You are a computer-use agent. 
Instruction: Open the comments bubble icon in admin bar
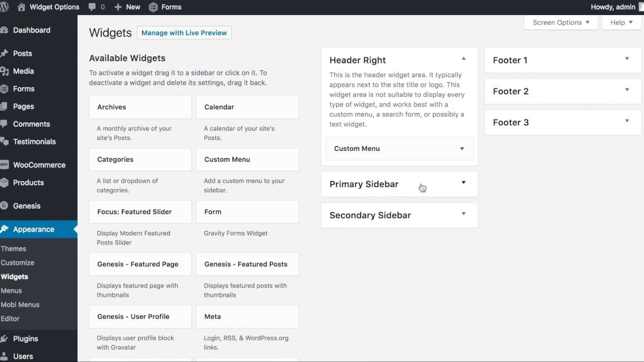click(x=92, y=7)
